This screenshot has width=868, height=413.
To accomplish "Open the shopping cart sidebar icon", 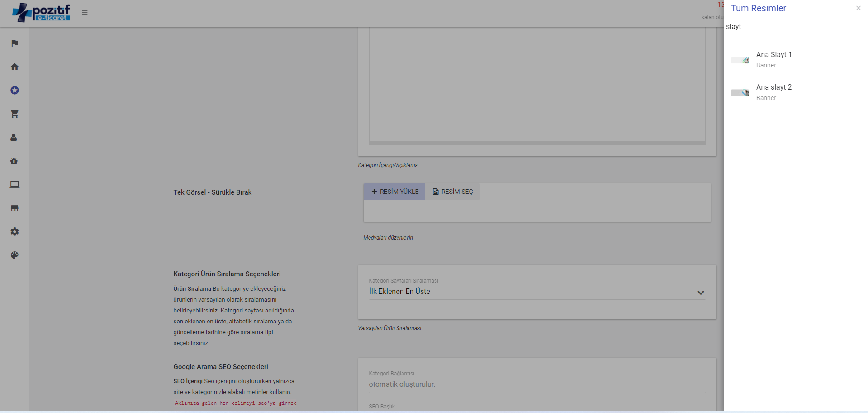I will click(14, 114).
